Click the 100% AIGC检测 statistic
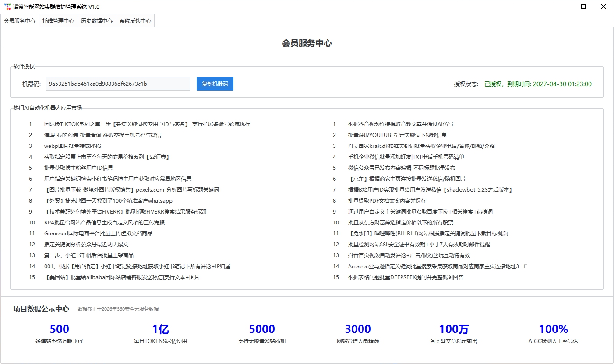The image size is (614, 364). pyautogui.click(x=553, y=334)
